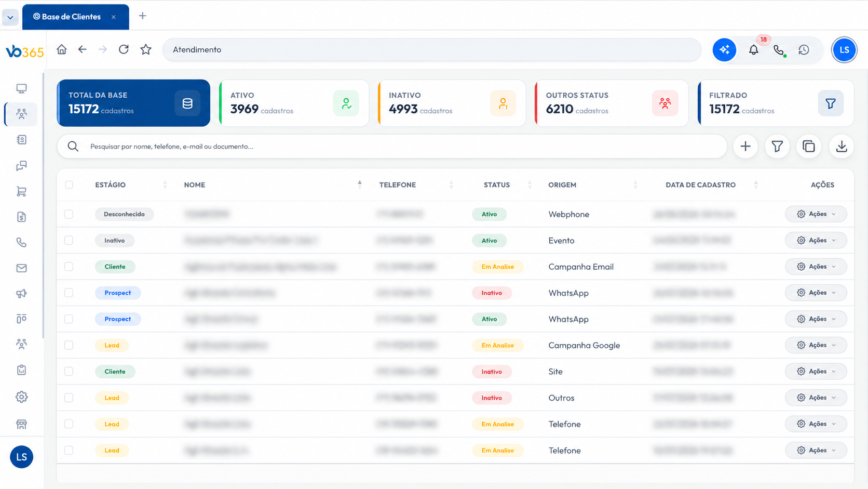Check the Evento row checkbox

[69, 240]
